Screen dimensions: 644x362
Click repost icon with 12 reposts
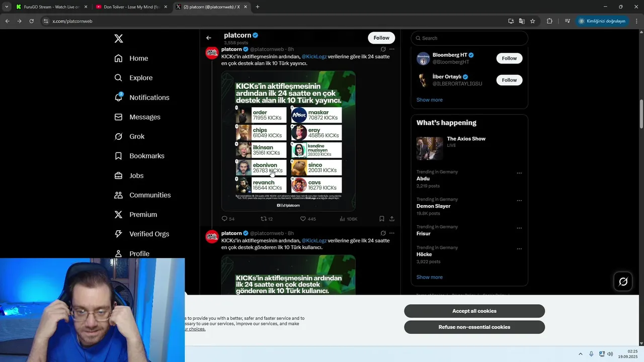coord(264,219)
